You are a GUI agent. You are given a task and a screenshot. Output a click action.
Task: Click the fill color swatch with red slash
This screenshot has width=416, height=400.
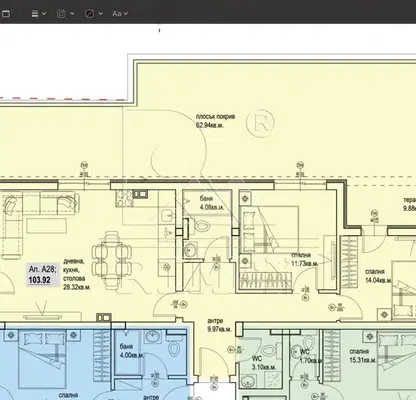(89, 14)
